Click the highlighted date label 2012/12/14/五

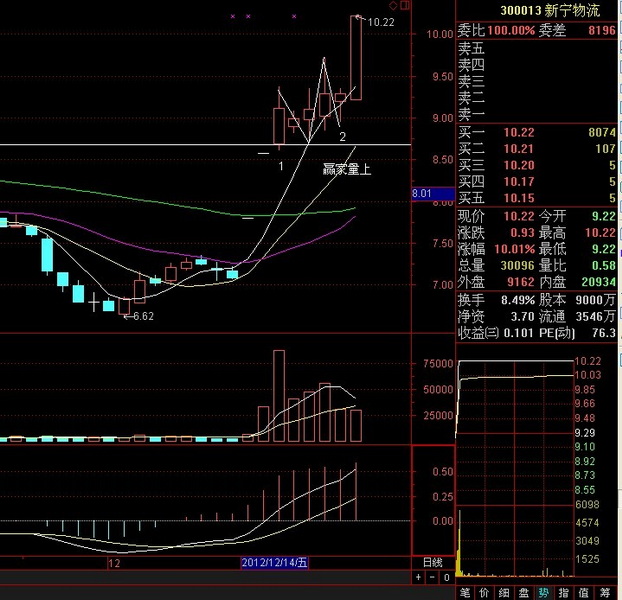click(x=275, y=563)
